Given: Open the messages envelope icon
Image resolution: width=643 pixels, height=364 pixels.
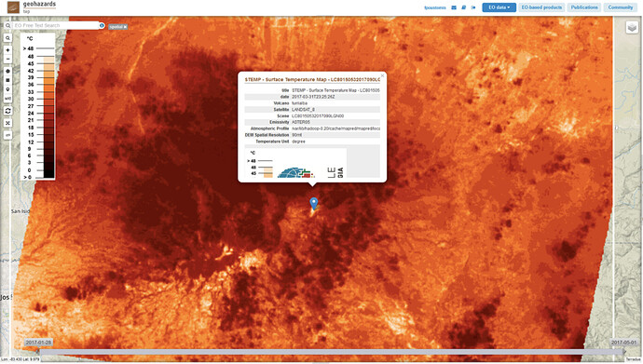Looking at the screenshot, I should coord(454,7).
